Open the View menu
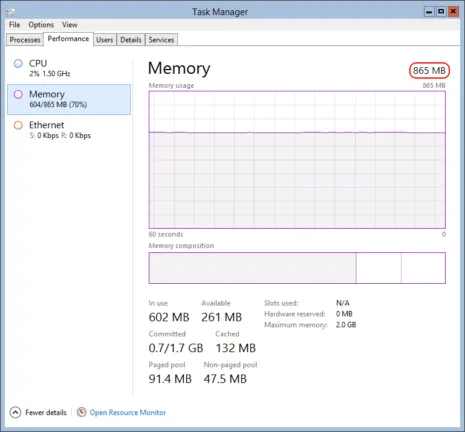465x432 pixels. pos(70,25)
